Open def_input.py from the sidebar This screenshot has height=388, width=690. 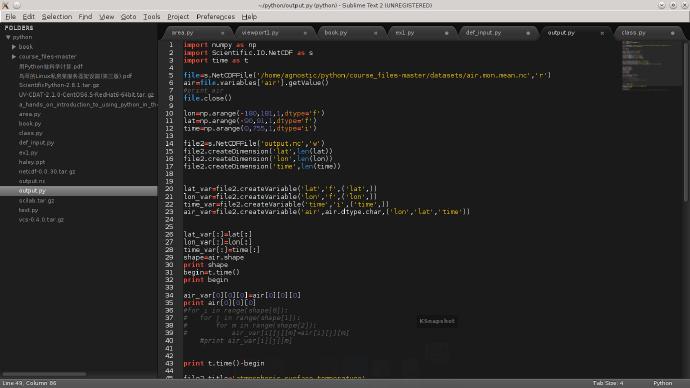coord(37,143)
